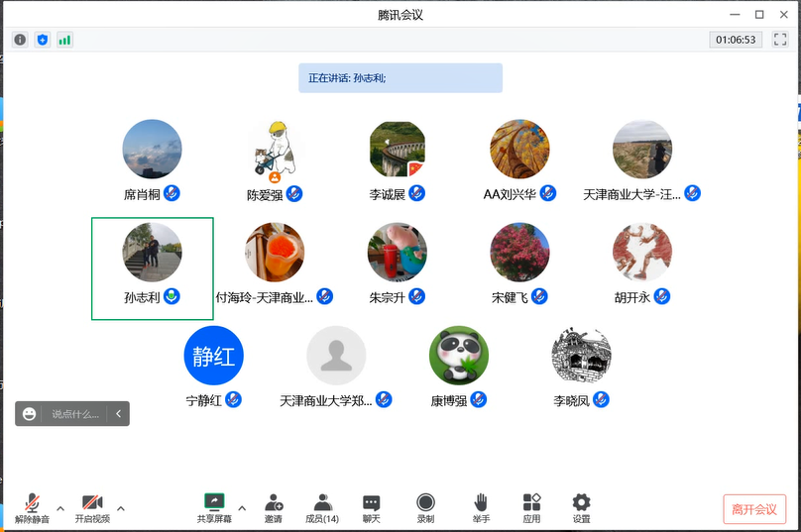The height and width of the screenshot is (532, 801).
Task: Expand share screen options arrow
Action: click(x=241, y=508)
